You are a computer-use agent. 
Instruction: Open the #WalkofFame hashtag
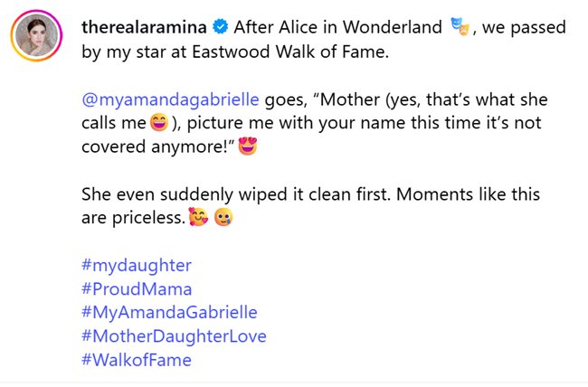point(137,360)
